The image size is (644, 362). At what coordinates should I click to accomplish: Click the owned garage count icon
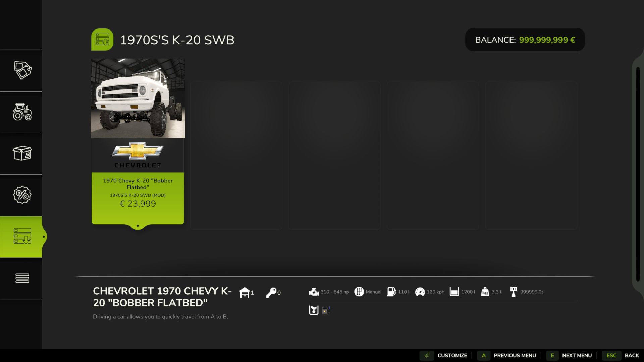245,292
